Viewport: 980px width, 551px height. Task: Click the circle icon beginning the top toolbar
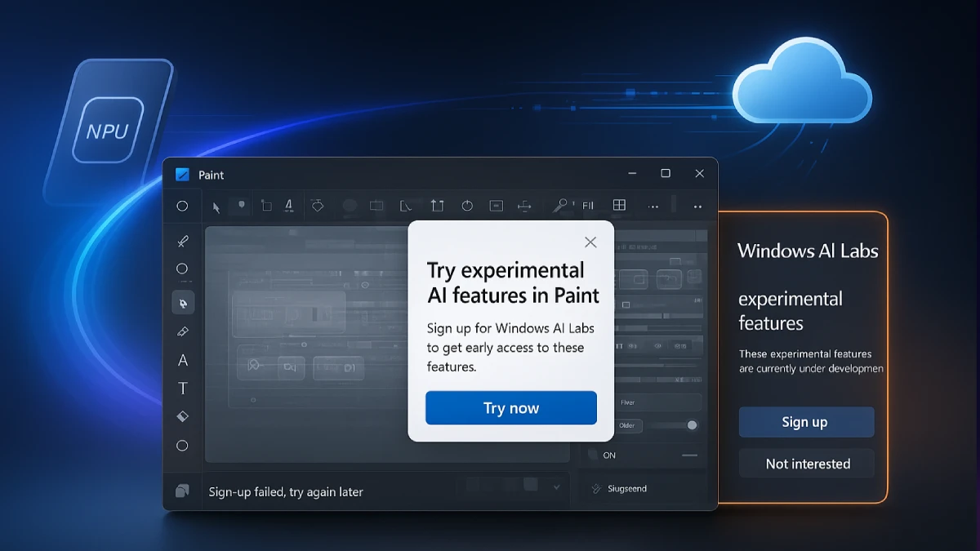point(182,207)
